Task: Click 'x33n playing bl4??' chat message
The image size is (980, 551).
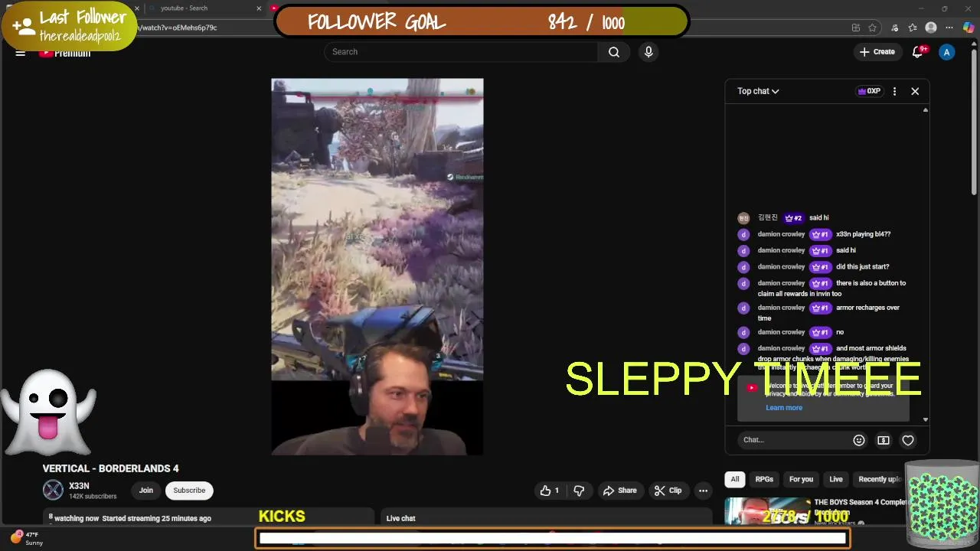Action: point(863,234)
